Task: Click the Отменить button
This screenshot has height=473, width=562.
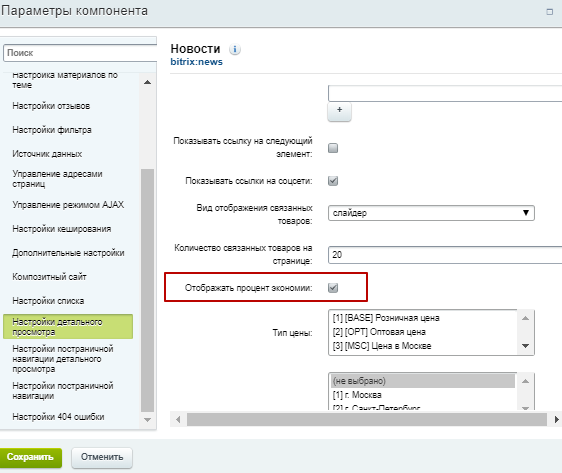Action: (102, 458)
